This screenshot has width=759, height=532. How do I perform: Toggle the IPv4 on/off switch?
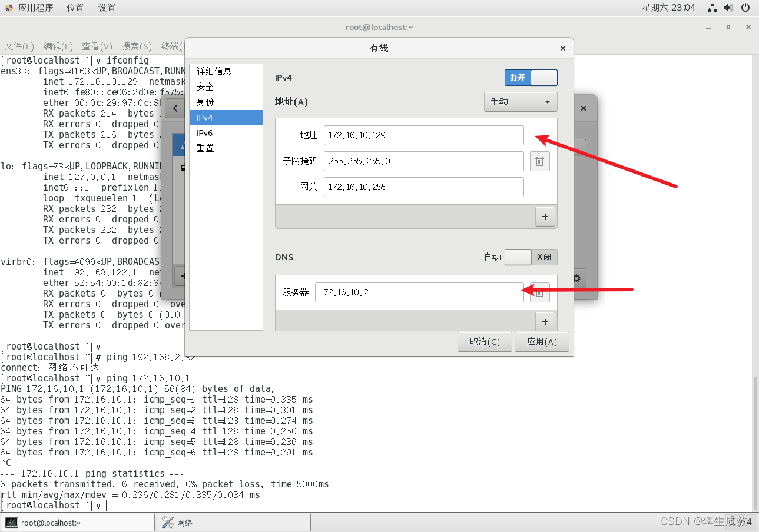click(531, 78)
